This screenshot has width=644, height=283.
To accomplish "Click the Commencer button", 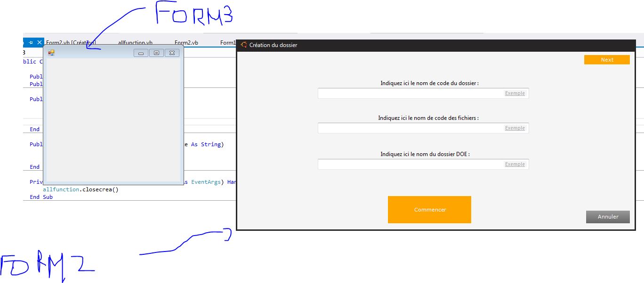I will click(x=429, y=209).
